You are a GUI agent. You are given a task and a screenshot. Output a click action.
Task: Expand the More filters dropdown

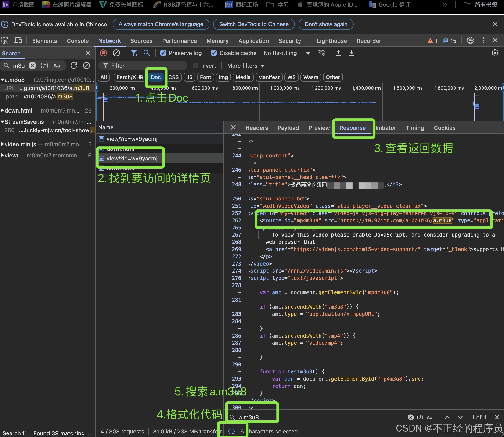245,66
